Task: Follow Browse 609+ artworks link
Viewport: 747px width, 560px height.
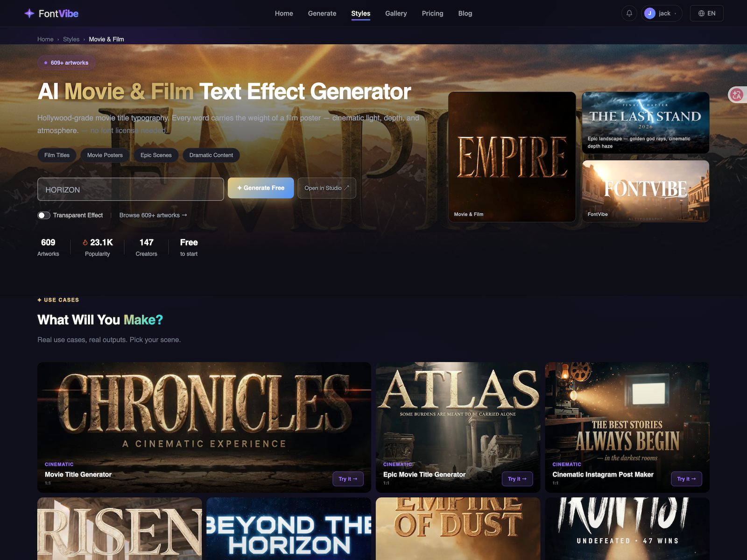Action: pyautogui.click(x=153, y=215)
